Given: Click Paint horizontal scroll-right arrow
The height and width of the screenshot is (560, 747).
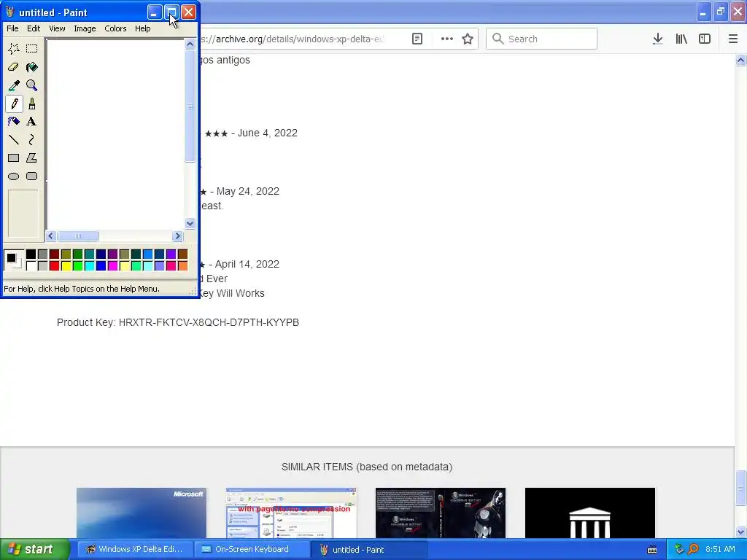Looking at the screenshot, I should tap(178, 236).
